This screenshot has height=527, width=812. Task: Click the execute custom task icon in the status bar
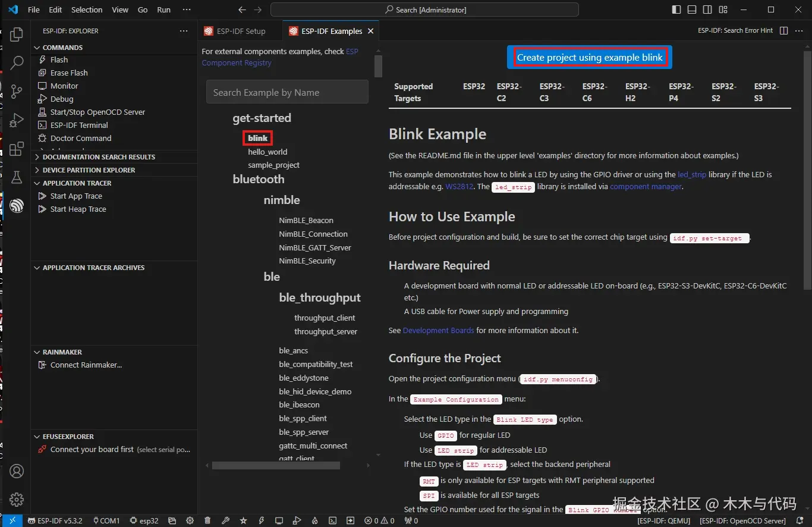(351, 520)
